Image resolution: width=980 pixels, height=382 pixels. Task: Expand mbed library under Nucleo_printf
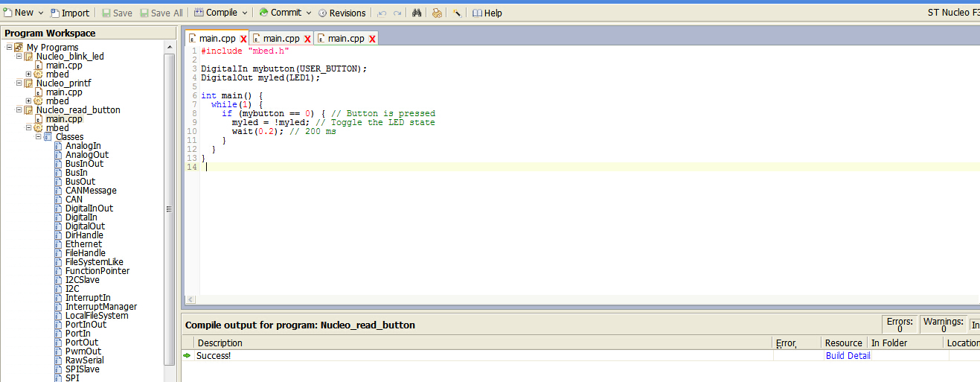pos(28,101)
